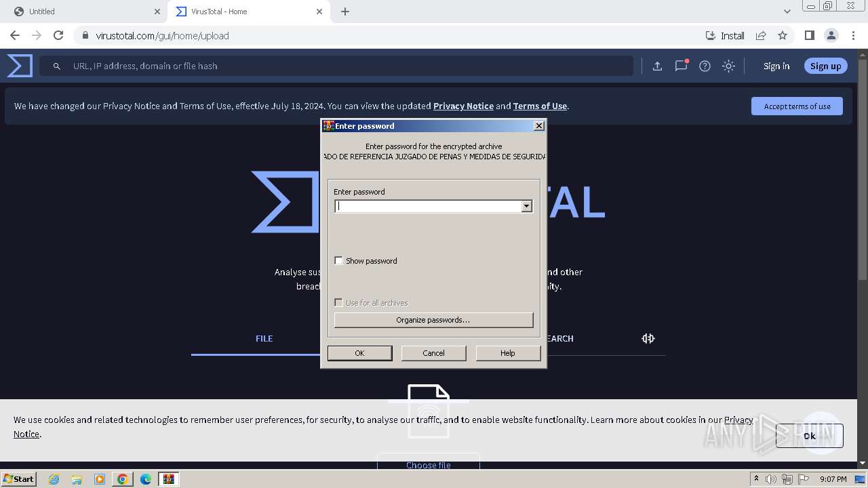Click Accept terms of use button

click(x=797, y=106)
